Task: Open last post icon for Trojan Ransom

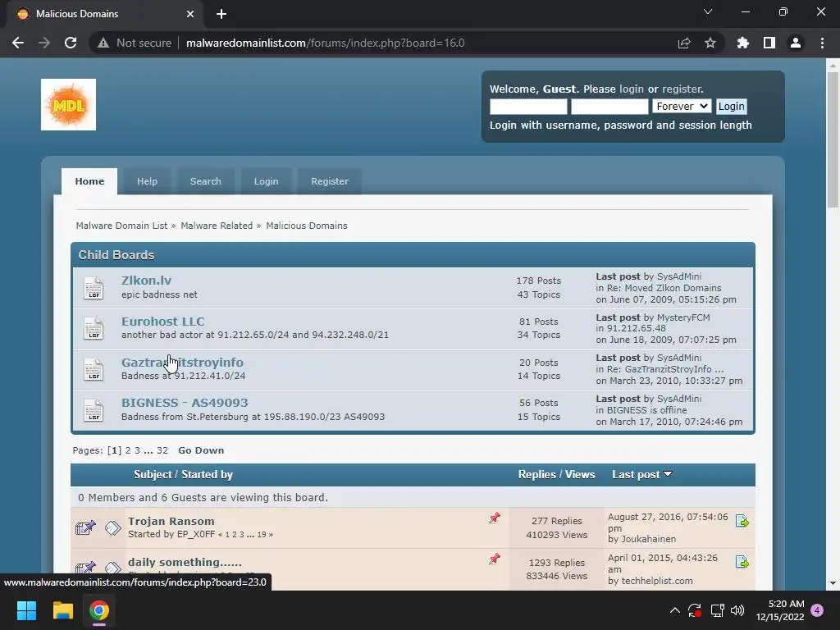Action: coord(742,521)
